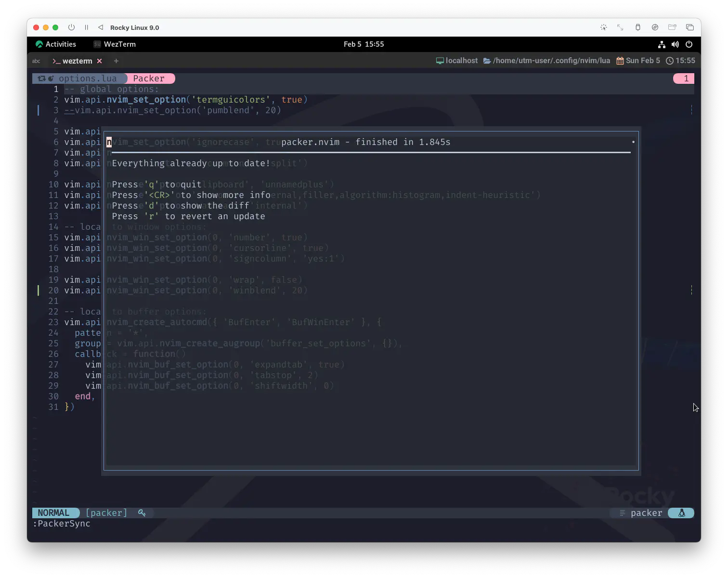Click line 3 commented pumblend option
Image resolution: width=728 pixels, height=578 pixels.
click(172, 110)
